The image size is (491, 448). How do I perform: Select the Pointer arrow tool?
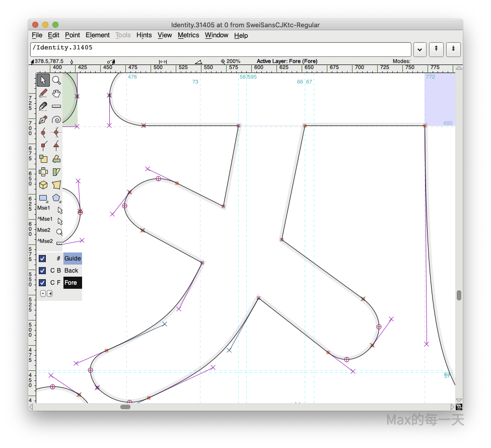[43, 80]
